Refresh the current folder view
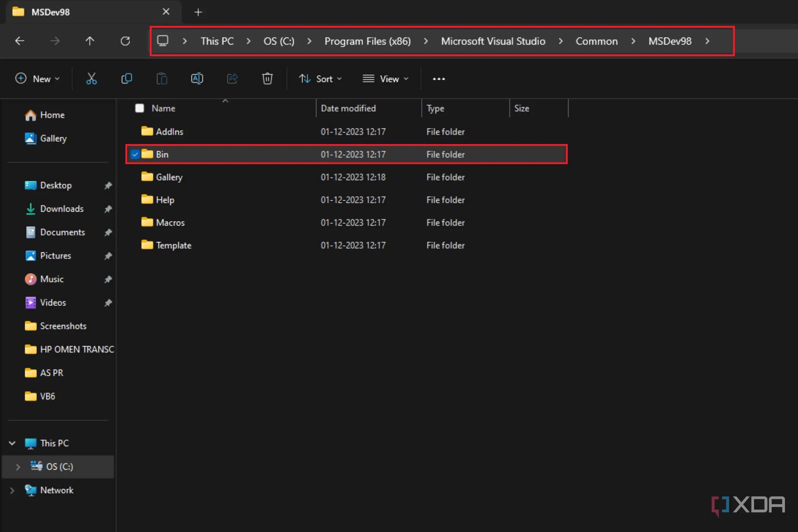The width and height of the screenshot is (798, 532). [125, 41]
